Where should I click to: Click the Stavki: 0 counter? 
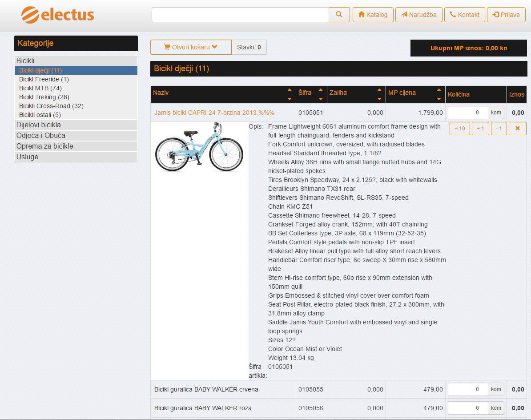click(249, 47)
